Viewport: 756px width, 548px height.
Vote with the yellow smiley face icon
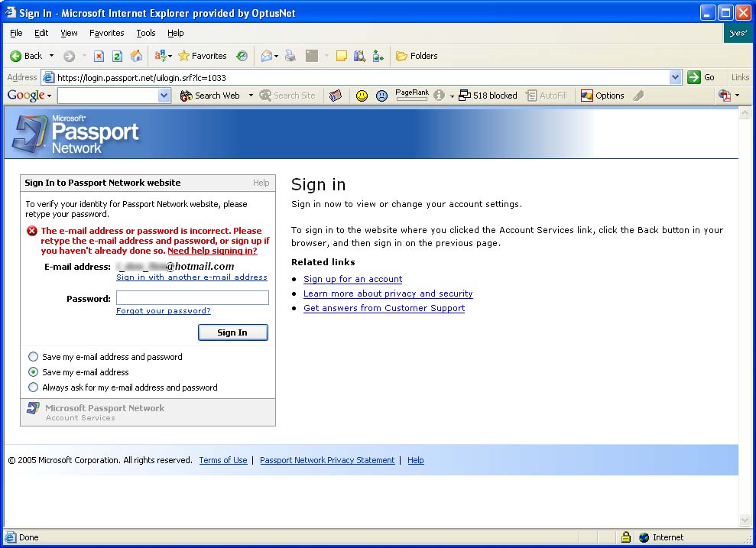click(x=362, y=96)
